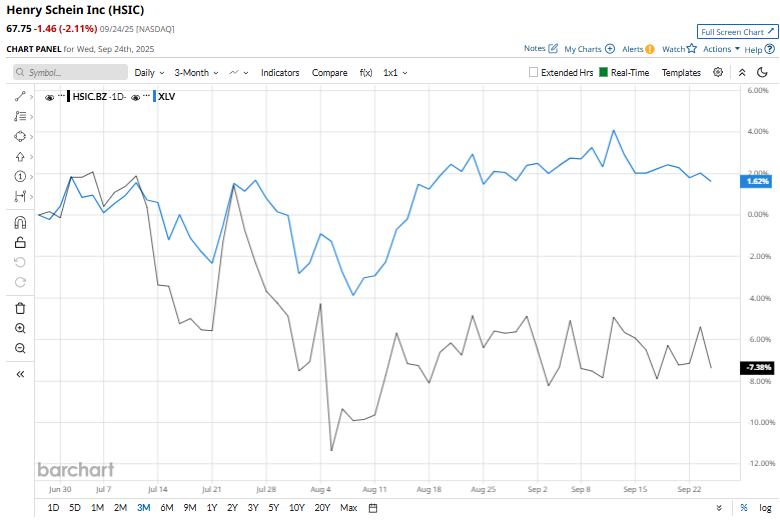Image resolution: width=780 pixels, height=521 pixels.
Task: Open chart settings gear icon
Action: click(x=718, y=72)
